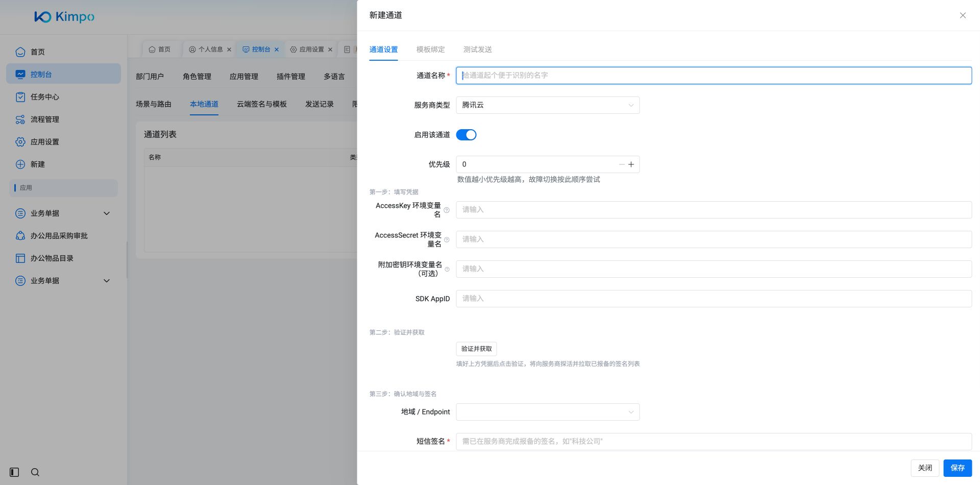The image size is (980, 485).
Task: Focus the SDK AppID input field
Action: [714, 299]
